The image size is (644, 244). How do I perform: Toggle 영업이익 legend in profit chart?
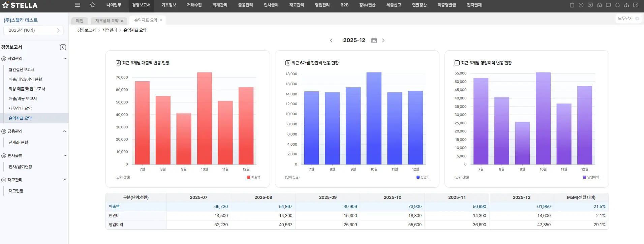coord(591,177)
